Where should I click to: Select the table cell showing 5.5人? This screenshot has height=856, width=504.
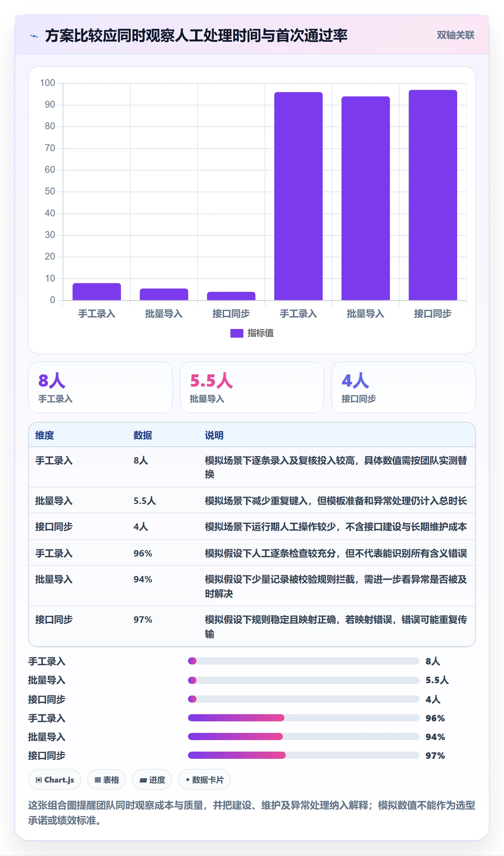(145, 501)
